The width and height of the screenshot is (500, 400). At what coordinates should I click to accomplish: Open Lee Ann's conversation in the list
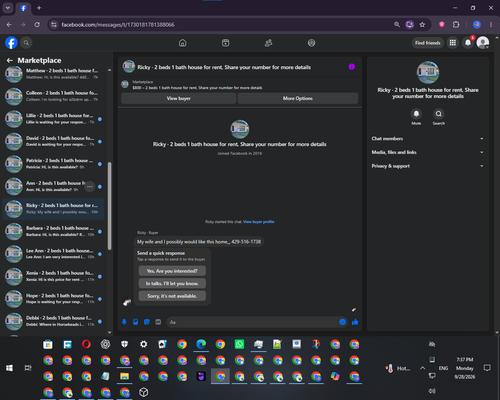click(53, 254)
